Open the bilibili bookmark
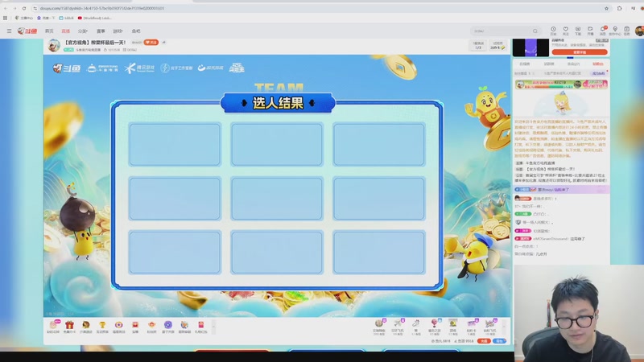Screen dimensions: 644x362 point(67,18)
